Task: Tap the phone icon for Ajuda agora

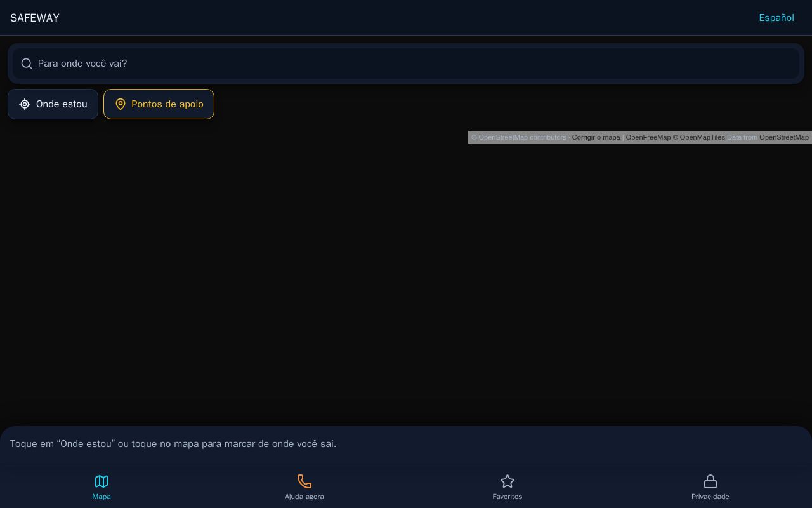Action: click(x=304, y=481)
